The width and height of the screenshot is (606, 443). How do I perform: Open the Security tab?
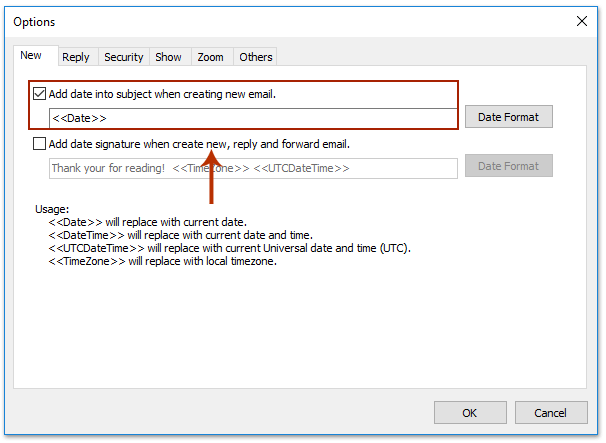[124, 57]
